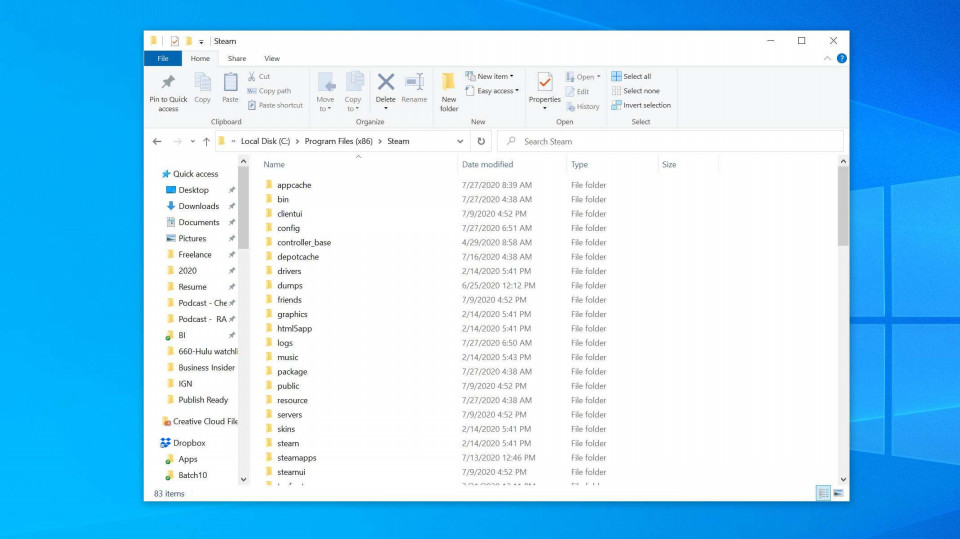Click title bar properties checkmark icon
The width and height of the screenshot is (960, 539).
click(174, 41)
